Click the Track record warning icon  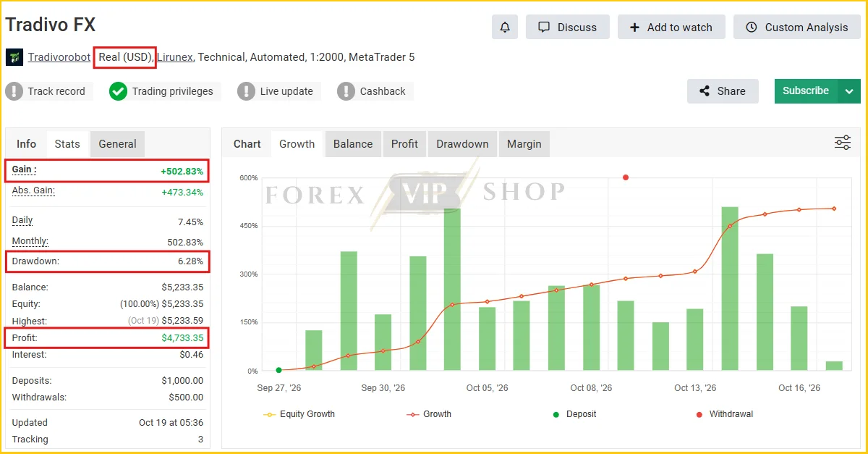14,91
